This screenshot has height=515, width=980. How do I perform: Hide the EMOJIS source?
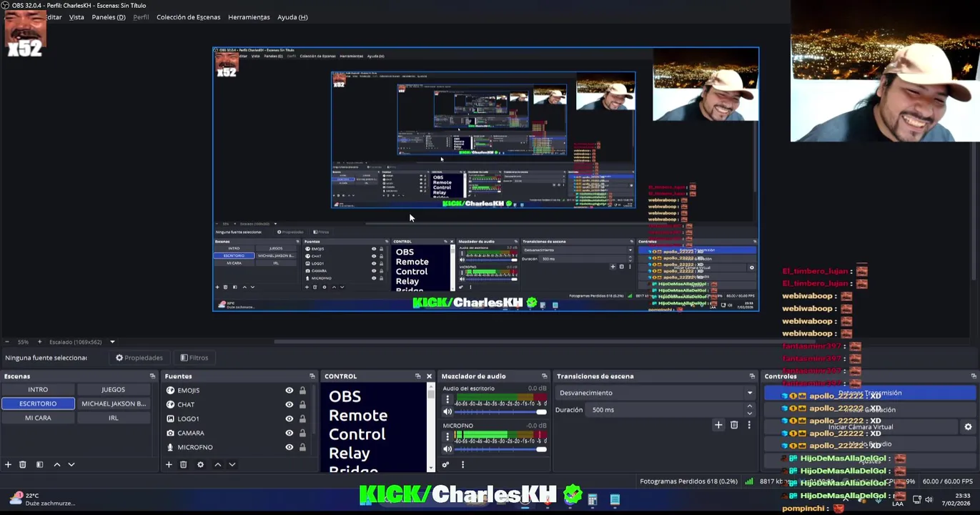click(x=289, y=391)
